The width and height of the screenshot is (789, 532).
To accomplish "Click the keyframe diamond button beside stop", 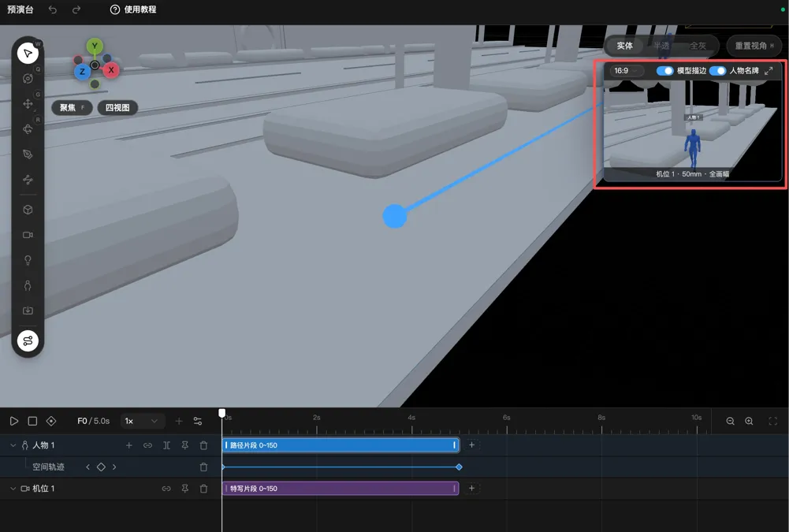I will point(50,421).
